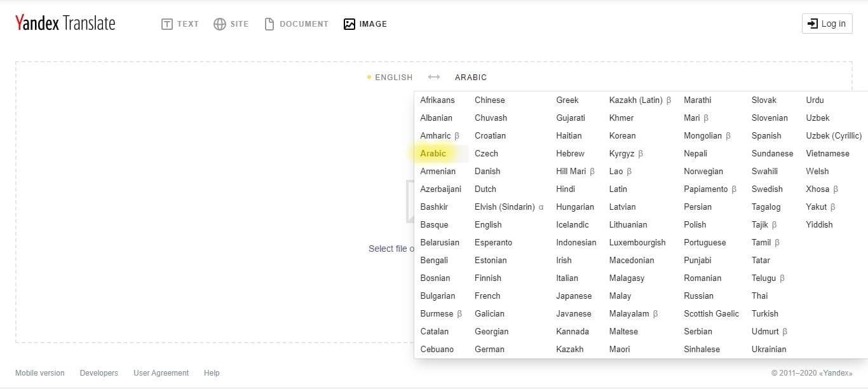Open the Mobile version link
868x389 pixels.
[x=40, y=373]
